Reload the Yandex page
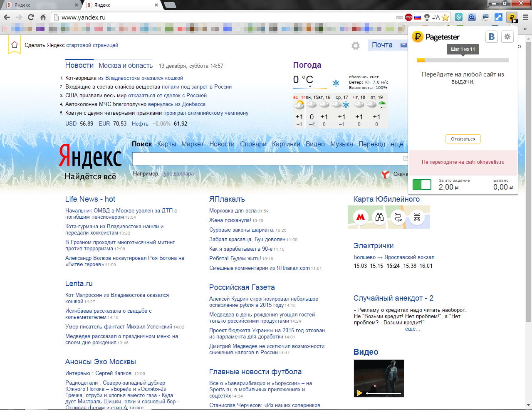This screenshot has height=410, width=532. tap(31, 17)
